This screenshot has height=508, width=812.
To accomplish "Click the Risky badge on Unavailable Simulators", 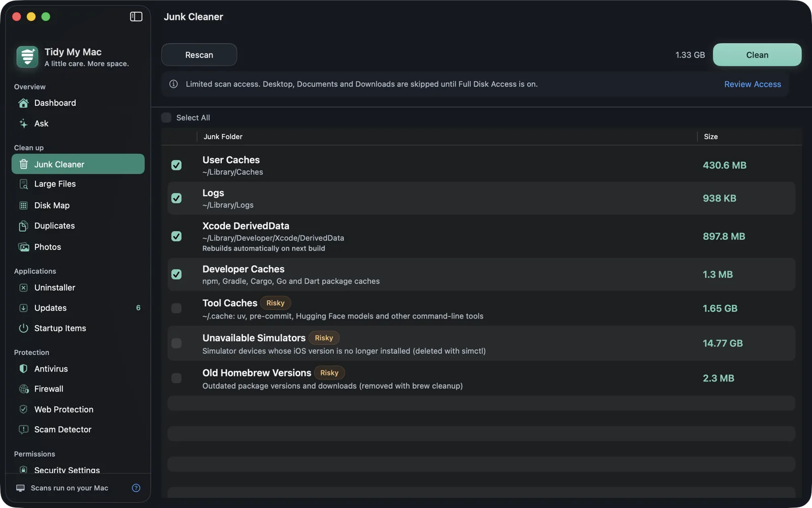I will tap(324, 338).
